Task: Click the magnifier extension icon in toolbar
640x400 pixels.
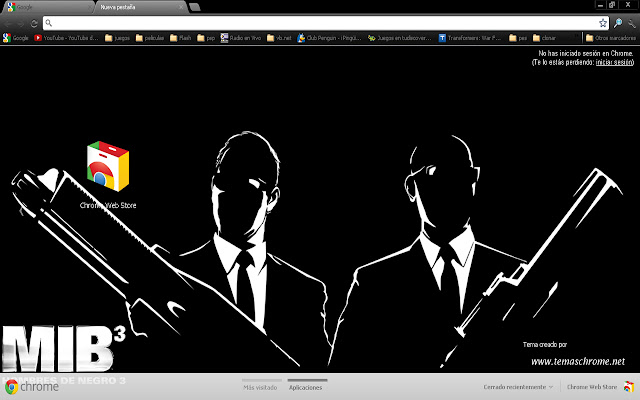Action: coord(618,23)
